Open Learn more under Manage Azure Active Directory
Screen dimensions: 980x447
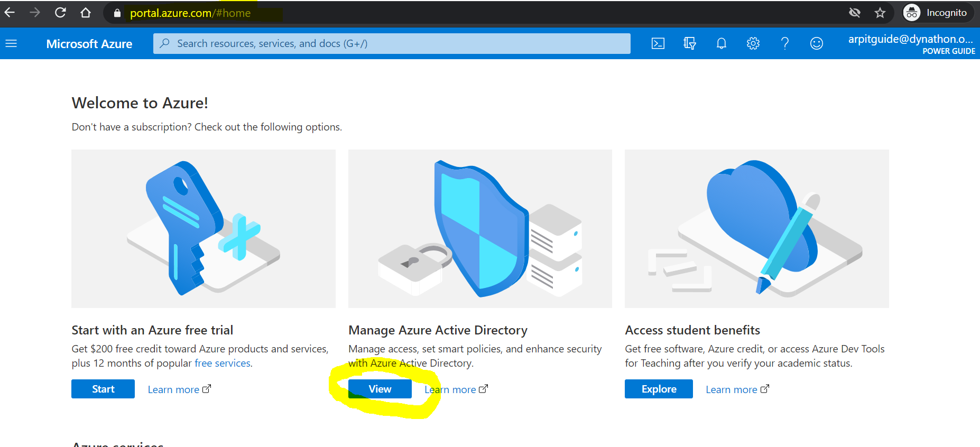(x=456, y=389)
